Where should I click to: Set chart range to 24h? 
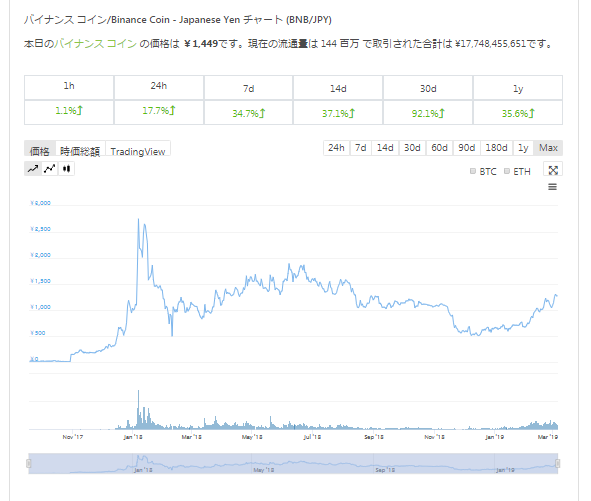click(336, 148)
